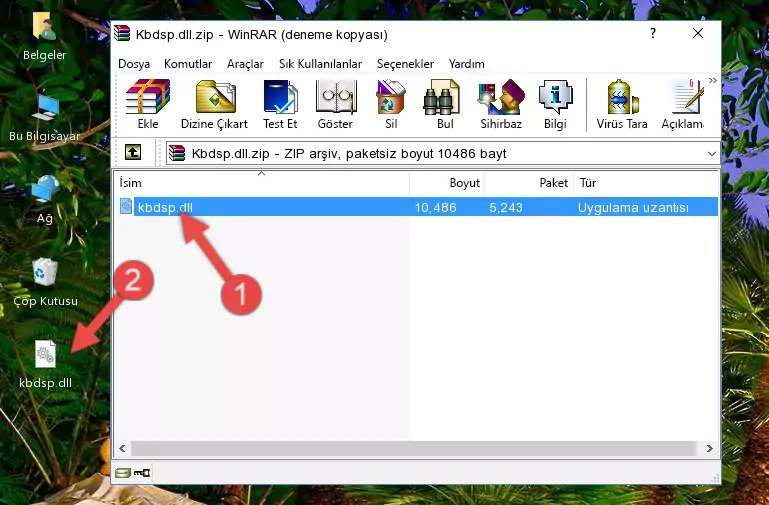769x505 pixels.
Task: Open the Sık Kullanılanlar menu
Action: coord(320,64)
